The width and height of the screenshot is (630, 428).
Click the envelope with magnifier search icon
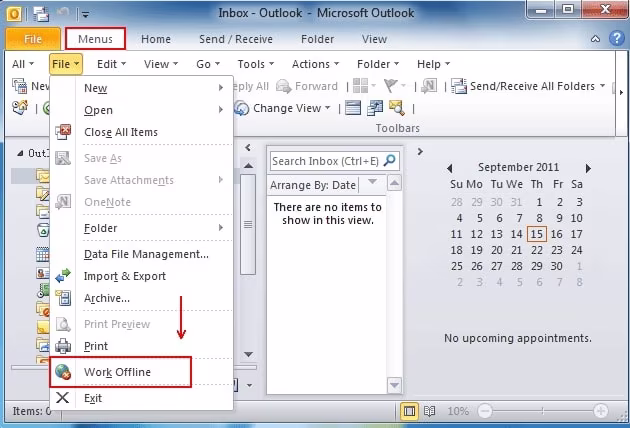tap(397, 108)
